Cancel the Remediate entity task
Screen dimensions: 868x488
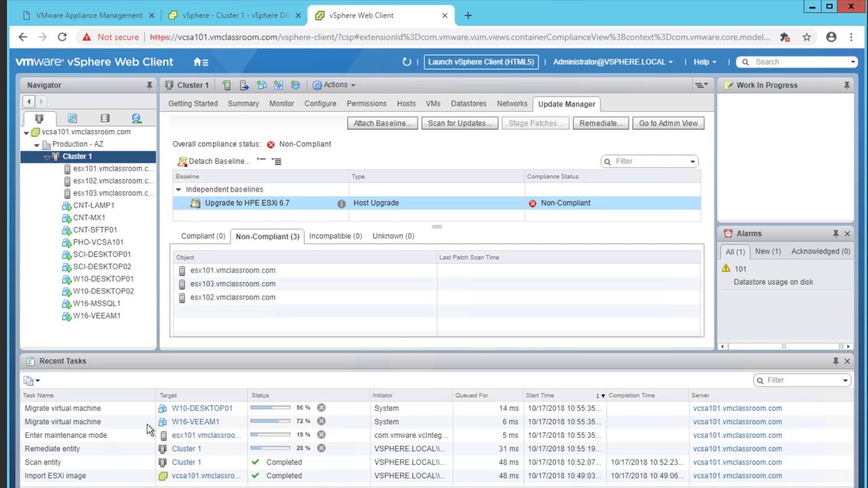click(x=321, y=449)
